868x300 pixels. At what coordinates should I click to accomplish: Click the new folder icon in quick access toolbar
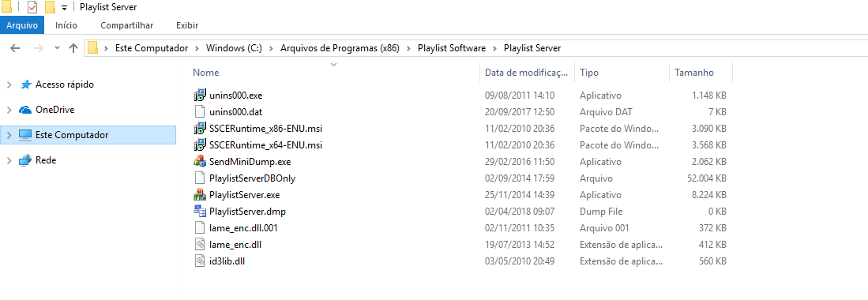(x=50, y=7)
